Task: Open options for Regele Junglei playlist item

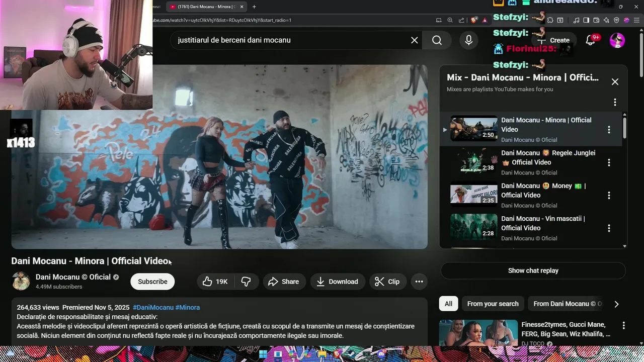Action: 609,162
